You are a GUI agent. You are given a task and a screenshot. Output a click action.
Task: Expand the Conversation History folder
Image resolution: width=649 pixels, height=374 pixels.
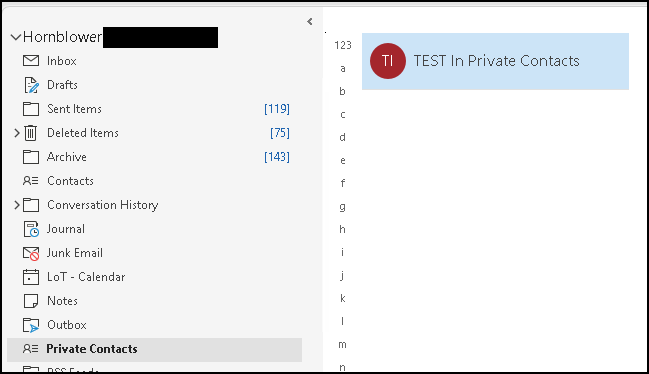point(17,205)
